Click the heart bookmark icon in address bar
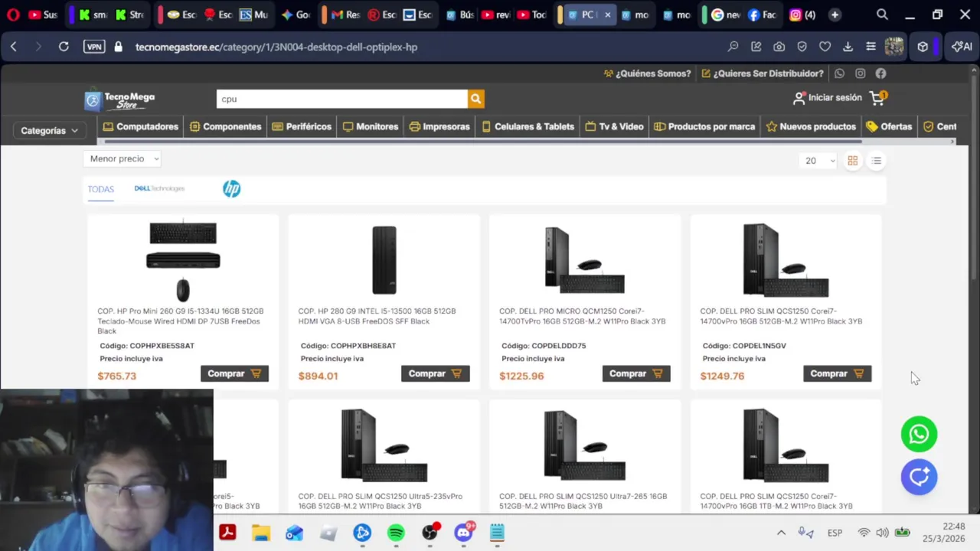980x551 pixels. pos(825,47)
